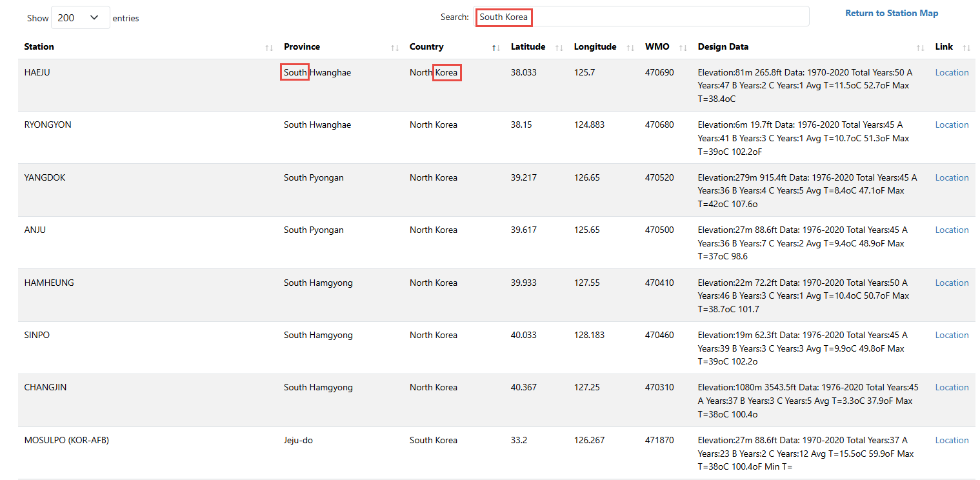
Task: Follow the Return to Station Map link
Action: point(892,13)
